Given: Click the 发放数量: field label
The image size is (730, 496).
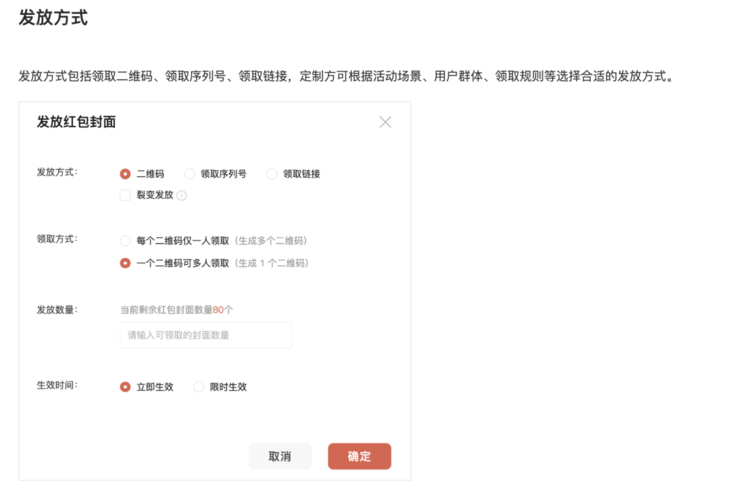Looking at the screenshot, I should point(57,310).
